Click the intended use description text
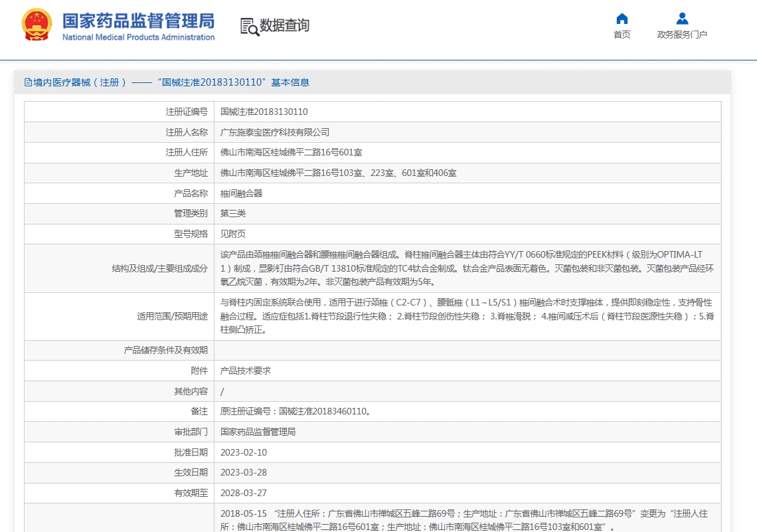This screenshot has width=757, height=532. [467, 316]
